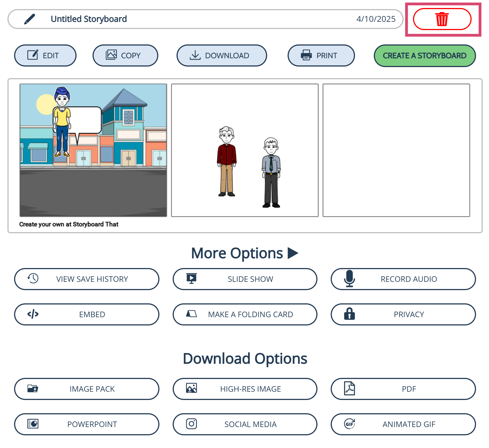Open View Save History
The image size is (489, 448).
click(87, 279)
